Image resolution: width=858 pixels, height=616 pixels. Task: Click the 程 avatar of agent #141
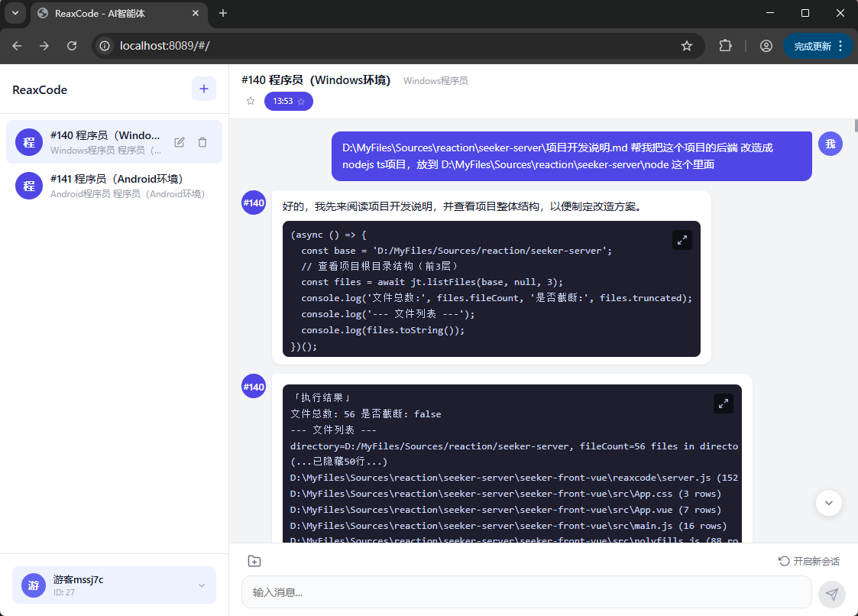[x=29, y=186]
